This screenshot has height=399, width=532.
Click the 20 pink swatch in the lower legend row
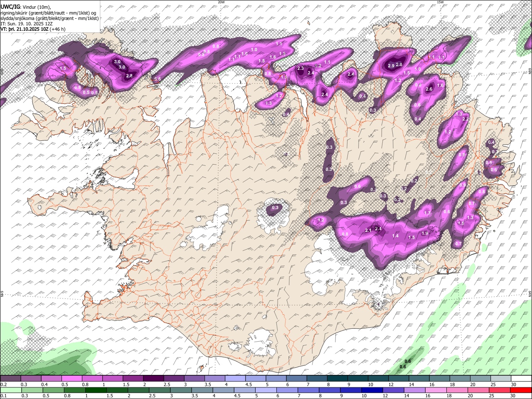point(478,390)
